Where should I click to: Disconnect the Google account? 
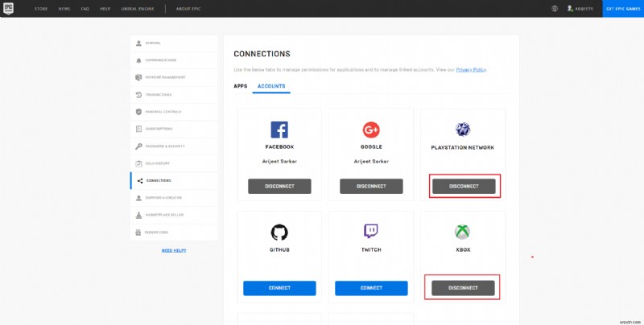point(371,187)
